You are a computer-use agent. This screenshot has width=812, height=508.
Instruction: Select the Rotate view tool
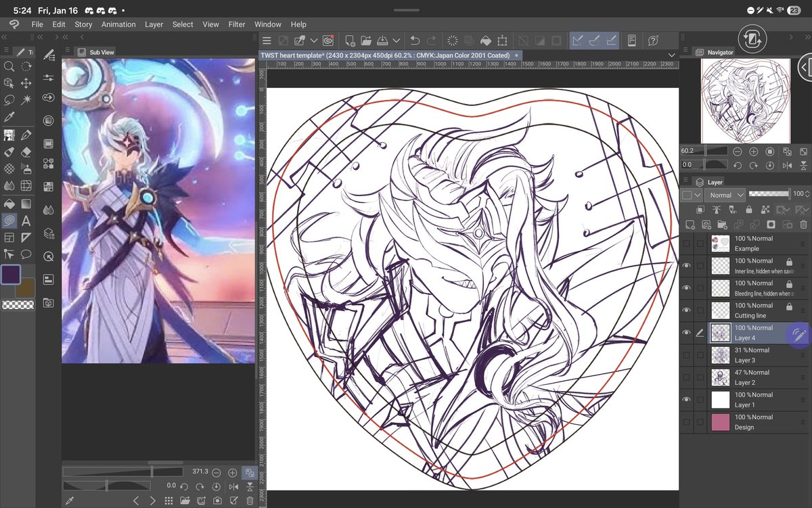[26, 66]
